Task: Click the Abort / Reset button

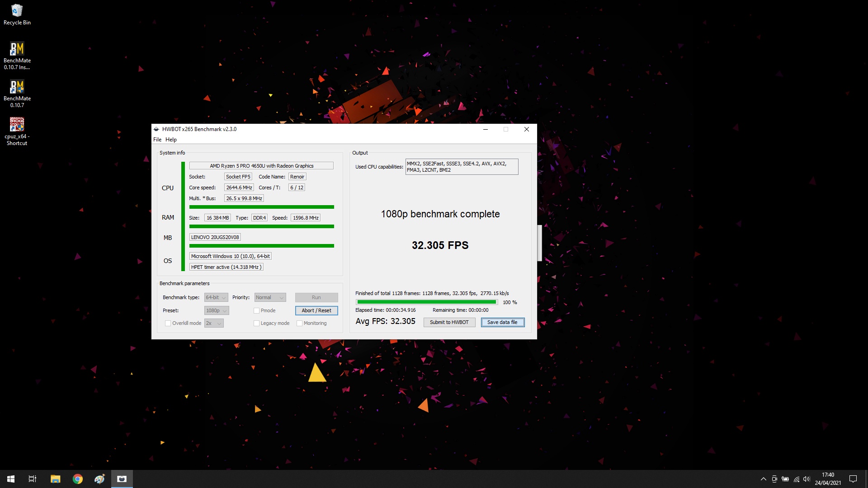Action: pos(316,311)
